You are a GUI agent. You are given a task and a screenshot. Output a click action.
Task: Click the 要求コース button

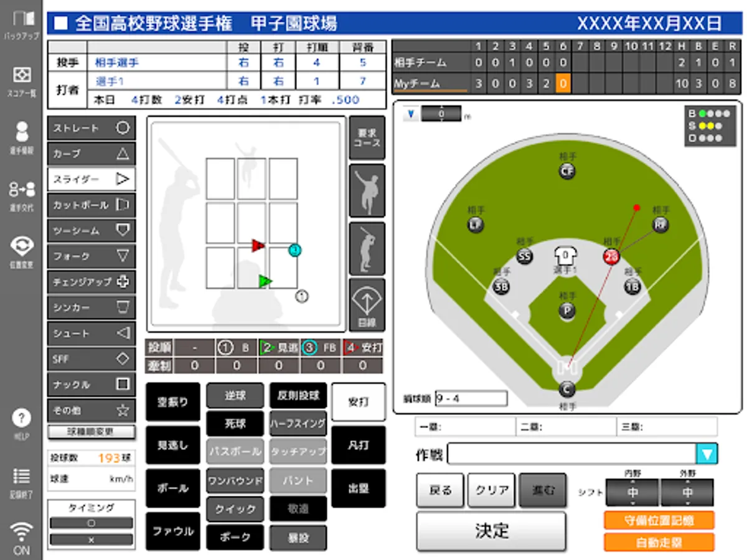coord(367,138)
